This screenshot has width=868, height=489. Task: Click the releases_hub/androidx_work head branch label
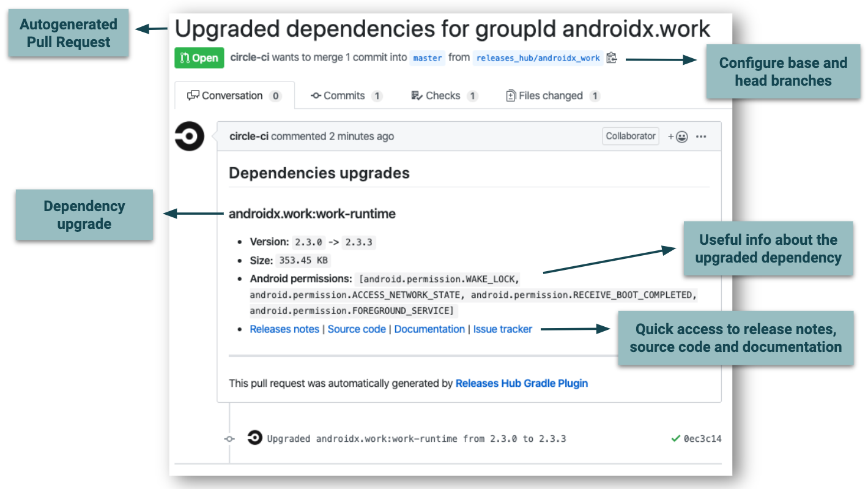(538, 58)
